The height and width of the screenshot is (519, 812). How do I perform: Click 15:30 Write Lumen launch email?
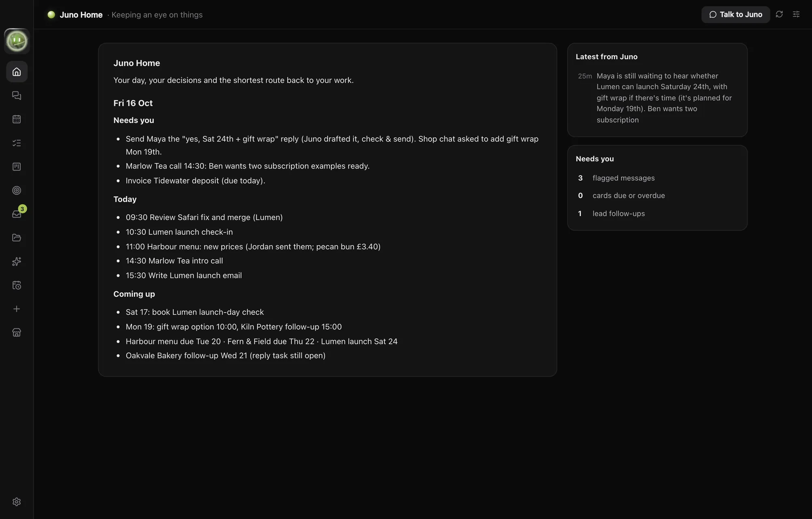point(184,275)
